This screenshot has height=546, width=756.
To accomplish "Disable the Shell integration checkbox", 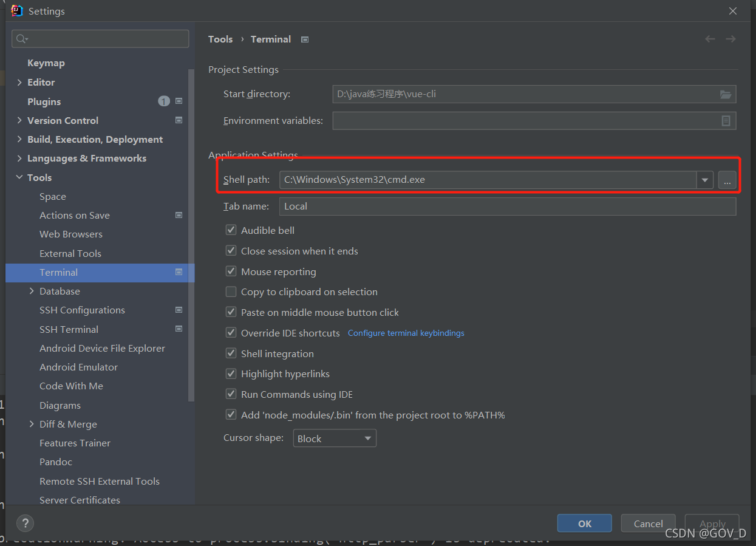I will pos(231,353).
